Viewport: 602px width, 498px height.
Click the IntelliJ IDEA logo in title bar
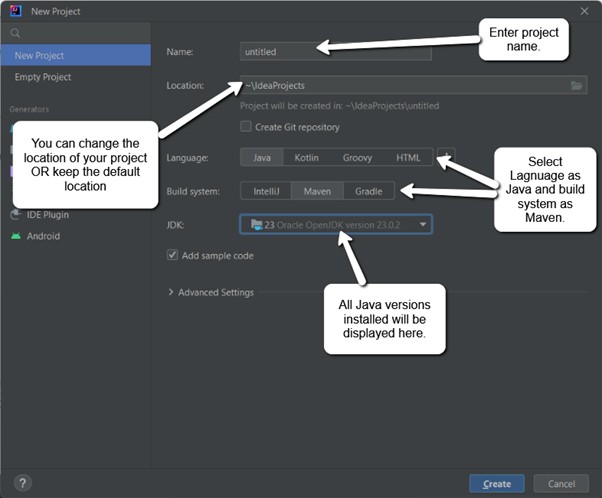point(16,11)
